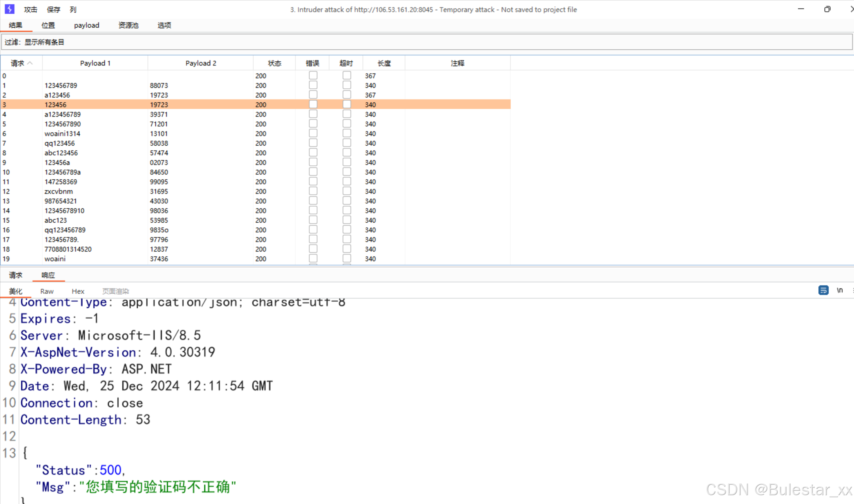The image size is (854, 504).
Task: Tick the 错误 checkbox for request 5
Action: click(313, 124)
